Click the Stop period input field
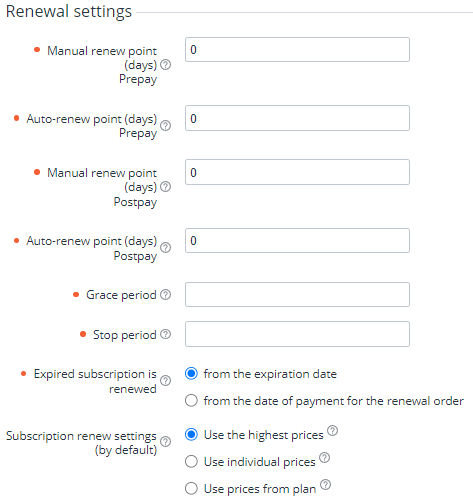 click(x=297, y=334)
